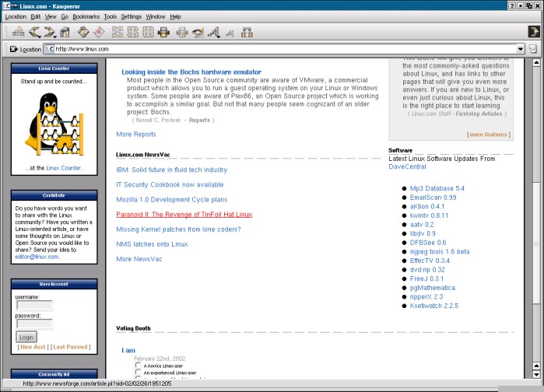Go to the Home page icon
This screenshot has height=392, width=544.
(65, 32)
